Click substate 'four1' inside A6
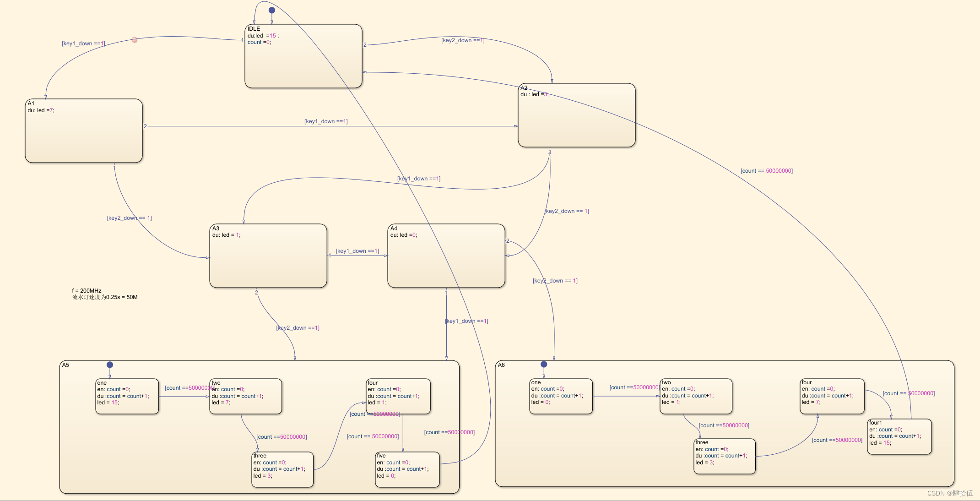 899,436
